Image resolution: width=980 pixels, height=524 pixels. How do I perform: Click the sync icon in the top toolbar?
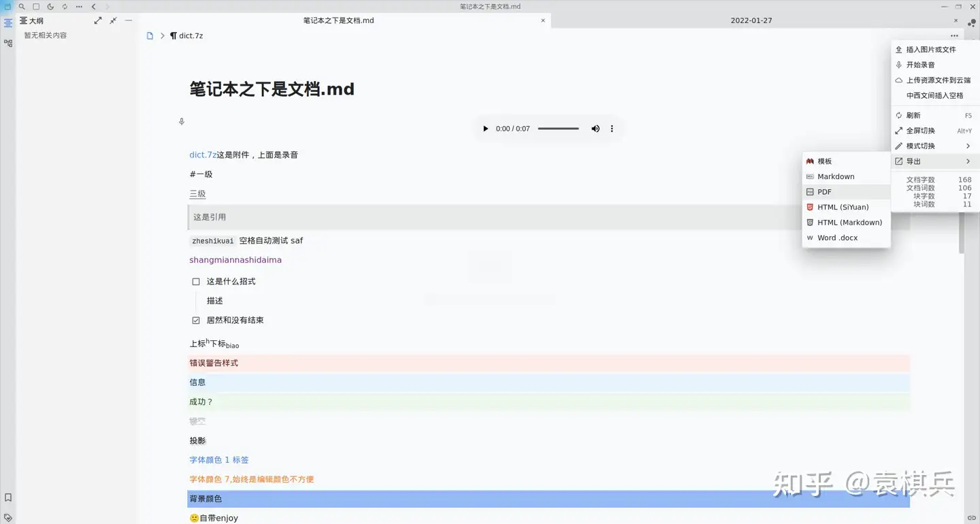point(65,7)
